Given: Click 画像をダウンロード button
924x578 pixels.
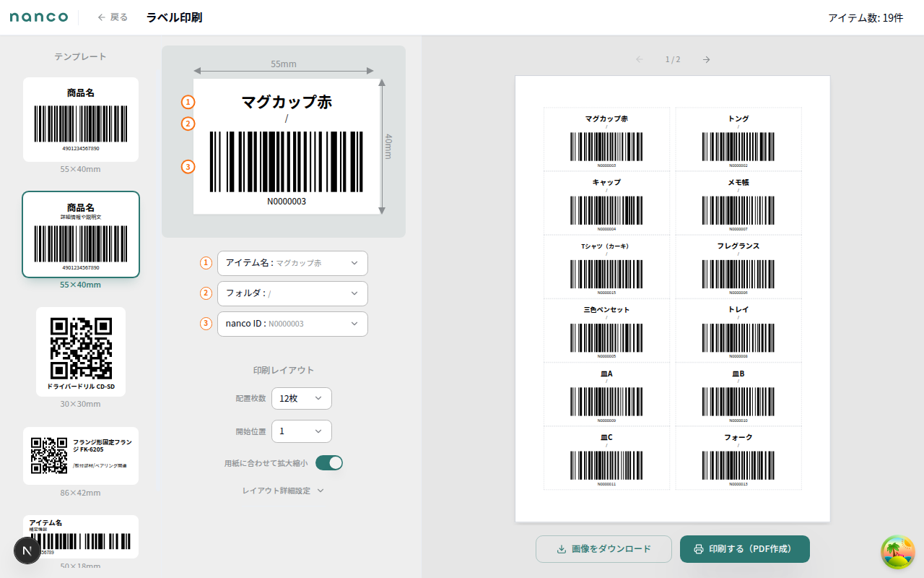Looking at the screenshot, I should [x=603, y=549].
